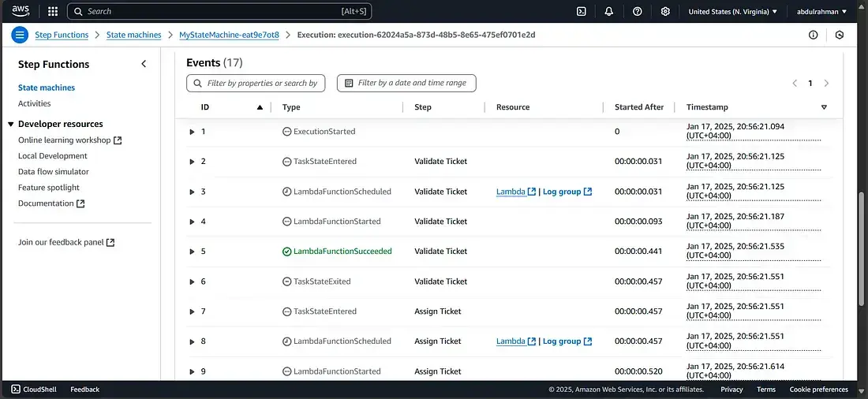Click the clock icon of event 3

[286, 192]
